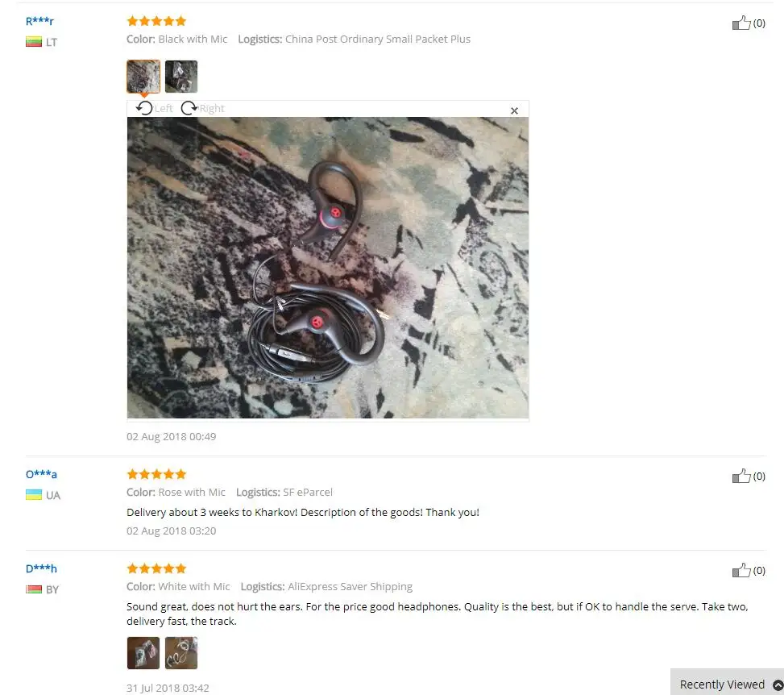This screenshot has height=695, width=784.
Task: Open second photo in D***h's review
Action: pos(181,652)
